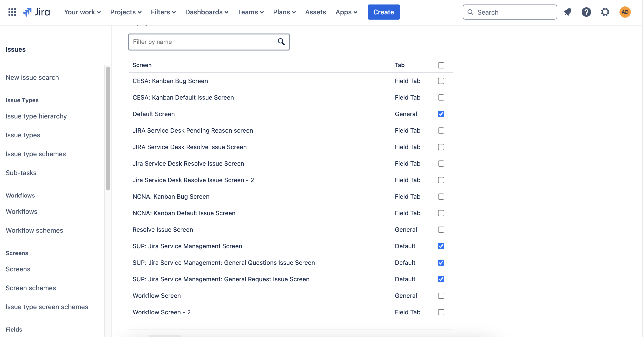
Task: Click the magnifier icon in Filter by name
Action: pyautogui.click(x=281, y=42)
